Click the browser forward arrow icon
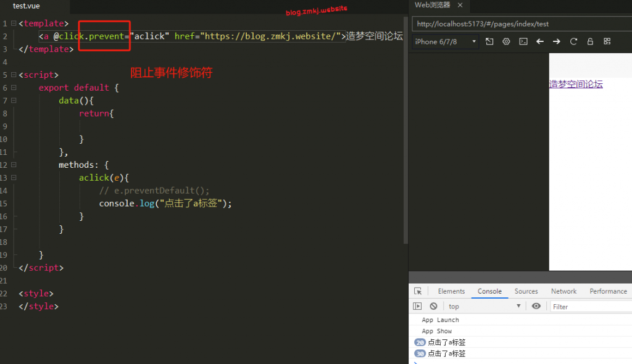Screen dimensions: 632x364 [557, 41]
